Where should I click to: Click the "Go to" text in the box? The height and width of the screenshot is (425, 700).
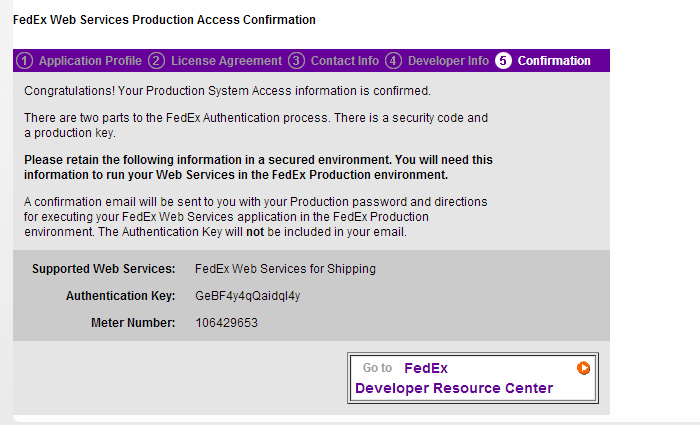[377, 368]
